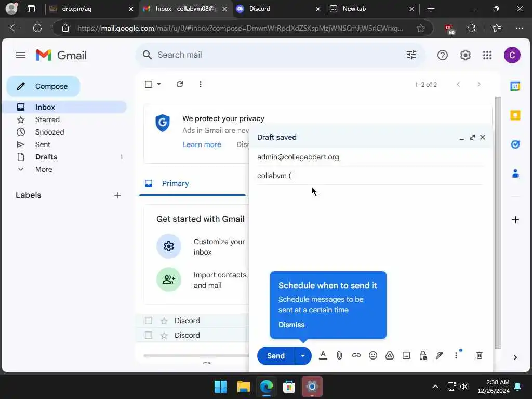Open Google Tasks in side panel

515,144
